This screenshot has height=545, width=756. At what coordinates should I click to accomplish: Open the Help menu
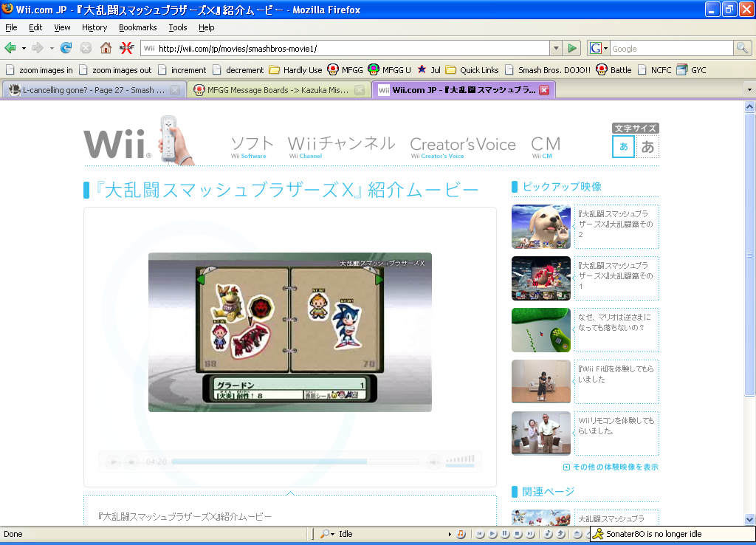tap(207, 27)
